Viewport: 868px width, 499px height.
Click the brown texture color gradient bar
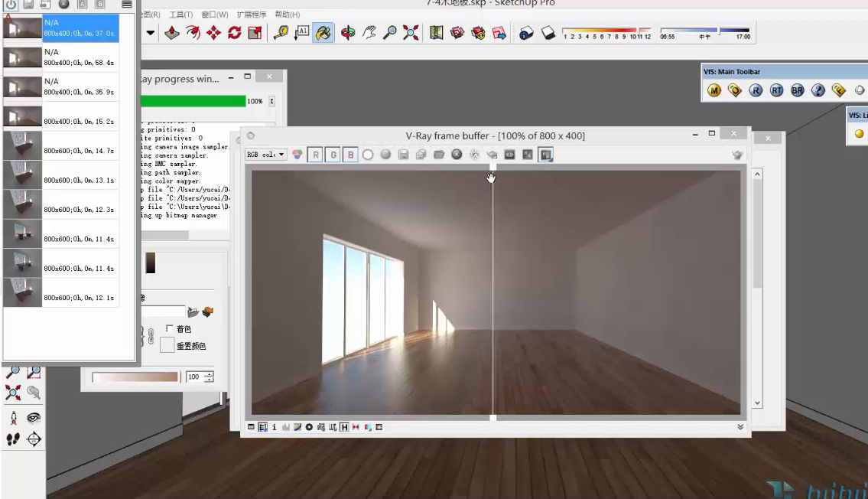point(135,377)
